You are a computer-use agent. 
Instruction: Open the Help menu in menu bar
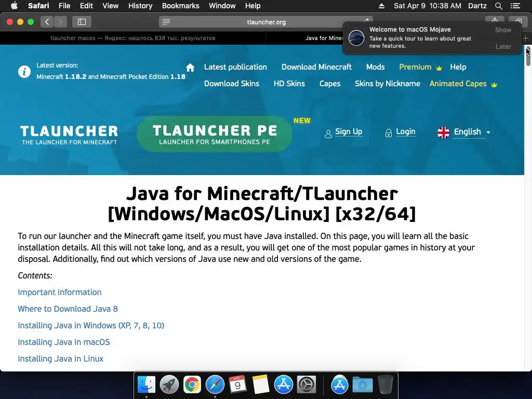[253, 6]
